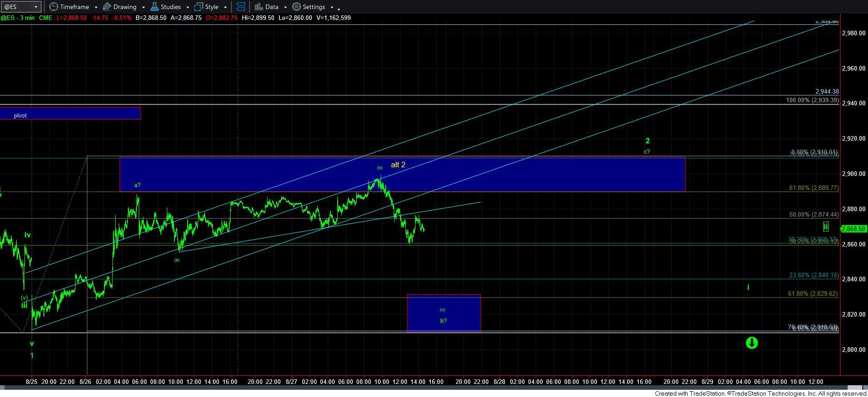Open the Studies menu label
Viewport: 868px width, 397px height.
171,7
